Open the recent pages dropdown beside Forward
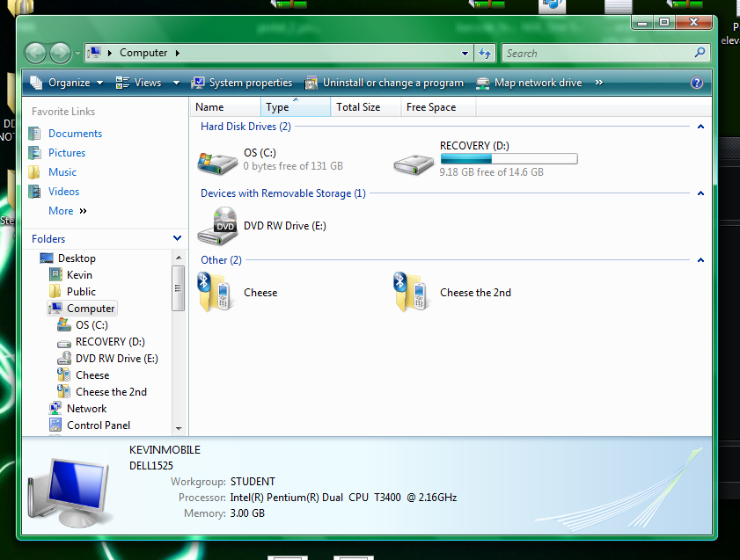 click(x=77, y=54)
